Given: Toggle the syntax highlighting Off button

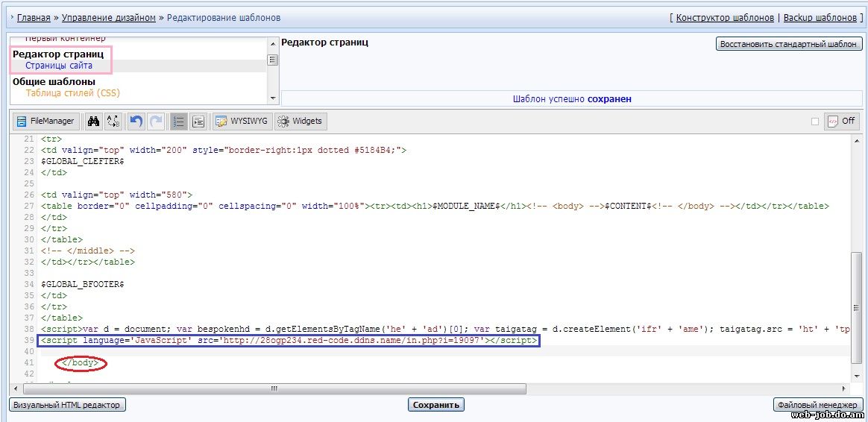Looking at the screenshot, I should click(841, 122).
